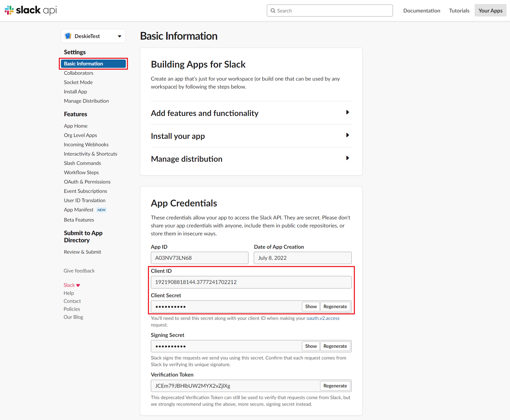Image resolution: width=510 pixels, height=420 pixels.
Task: Click the Submit to App Directory heading
Action: click(x=83, y=236)
